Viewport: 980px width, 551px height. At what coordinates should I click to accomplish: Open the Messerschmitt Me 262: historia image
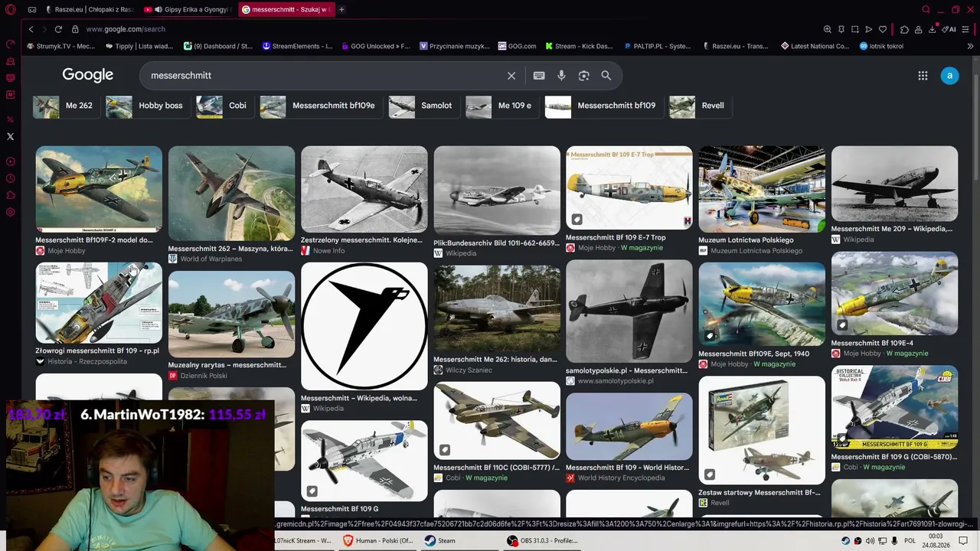coord(497,308)
